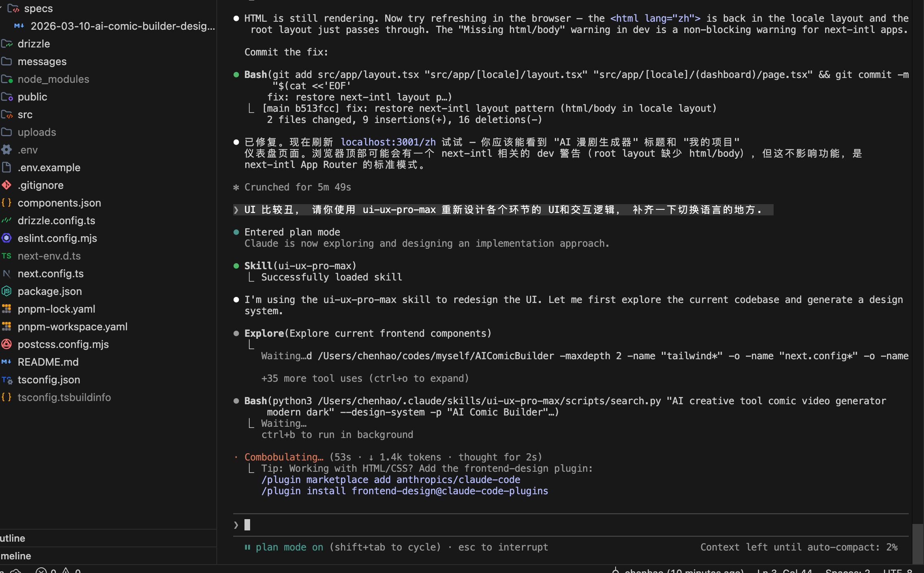Click the terminal scrollbar thumb
The image size is (924, 573).
point(918,543)
